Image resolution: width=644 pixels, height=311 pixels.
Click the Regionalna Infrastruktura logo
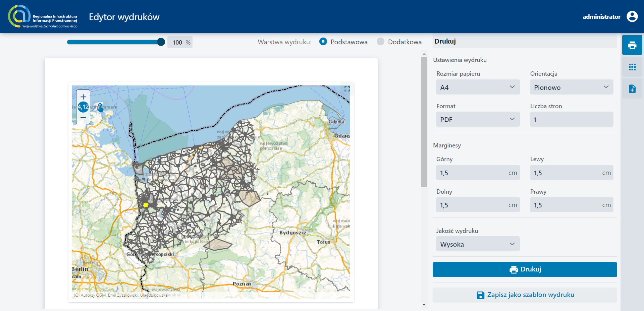[43, 16]
